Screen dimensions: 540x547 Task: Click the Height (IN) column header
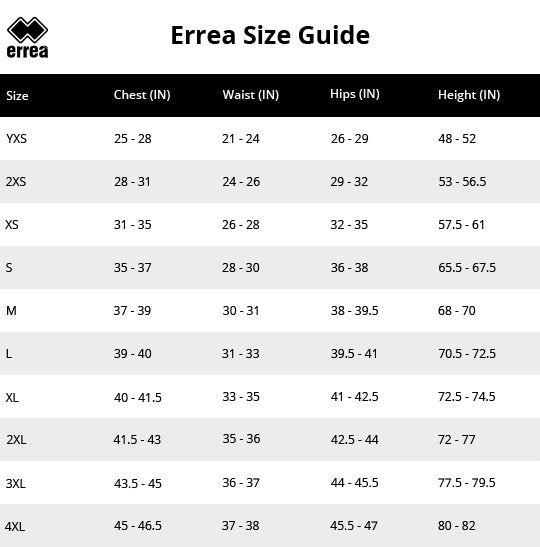pyautogui.click(x=469, y=95)
